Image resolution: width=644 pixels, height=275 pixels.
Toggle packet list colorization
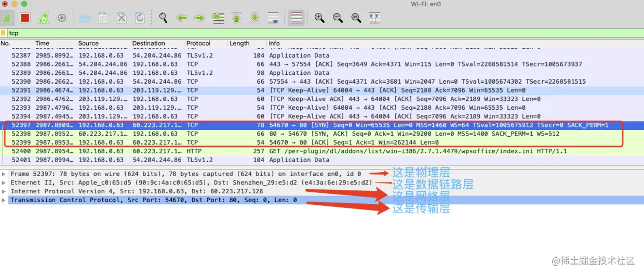[x=297, y=18]
